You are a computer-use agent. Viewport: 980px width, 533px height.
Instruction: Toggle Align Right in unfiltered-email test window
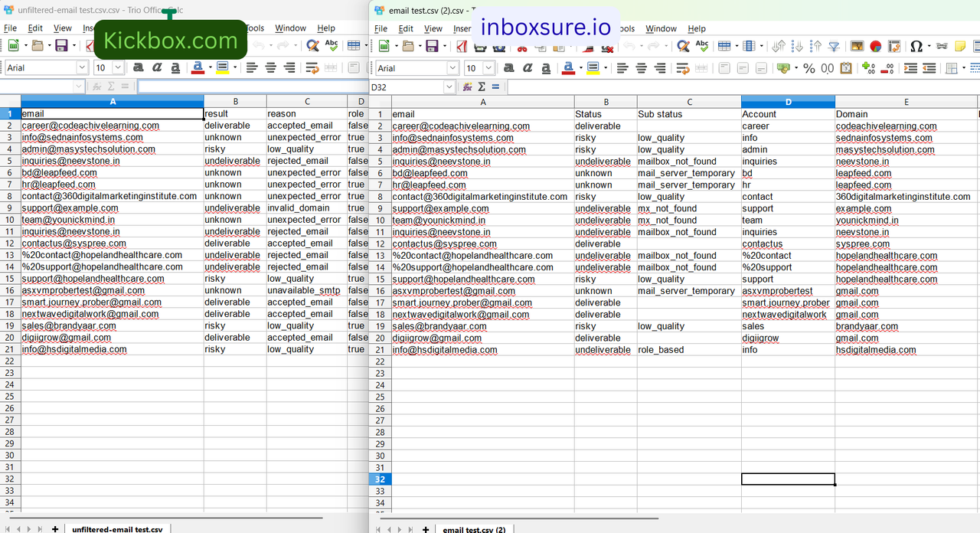pyautogui.click(x=289, y=67)
